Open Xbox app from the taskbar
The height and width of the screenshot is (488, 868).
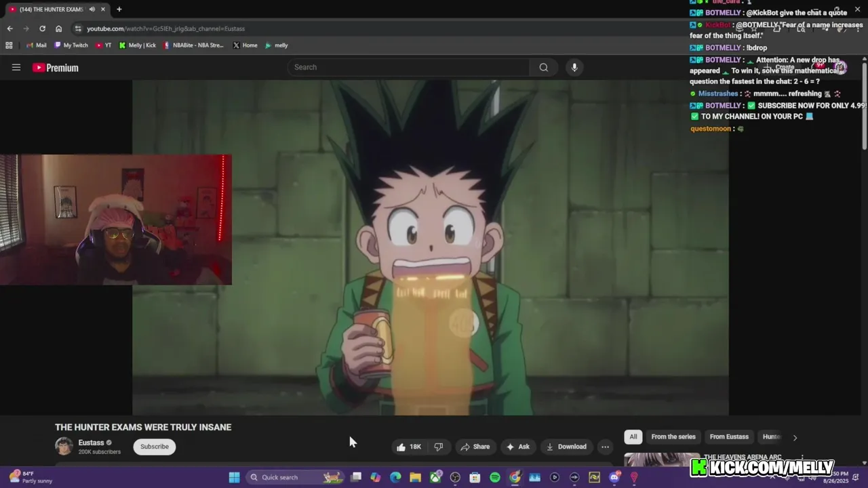click(435, 477)
